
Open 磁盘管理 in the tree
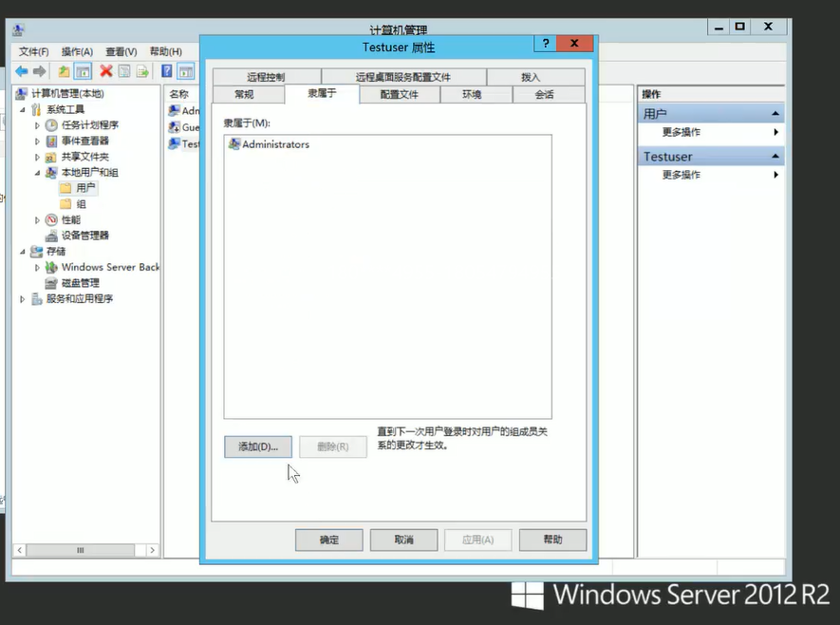[80, 283]
